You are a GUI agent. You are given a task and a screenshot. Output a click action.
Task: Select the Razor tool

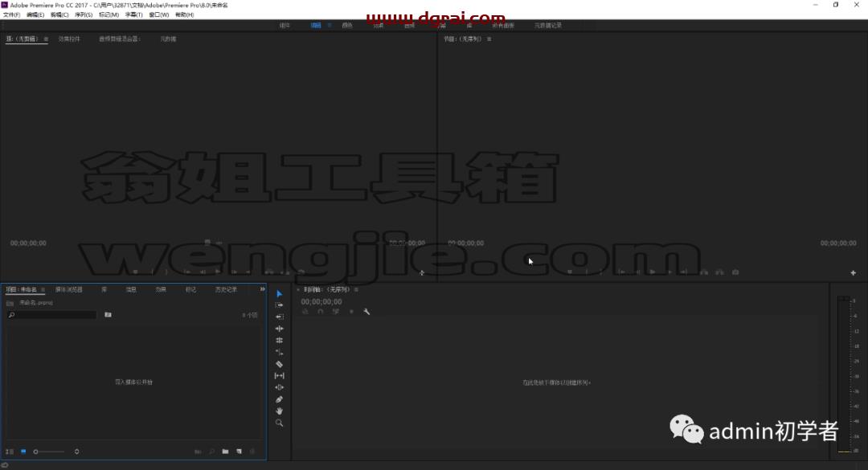coord(279,364)
